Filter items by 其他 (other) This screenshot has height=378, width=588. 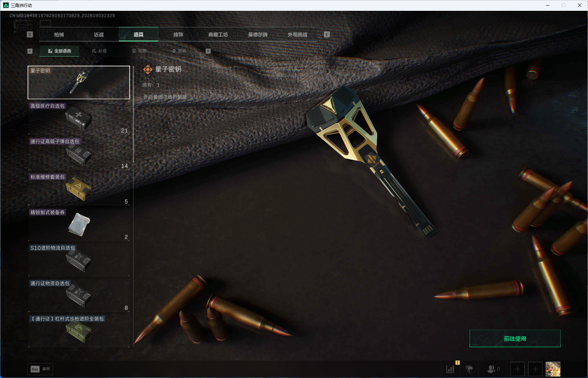click(x=179, y=51)
